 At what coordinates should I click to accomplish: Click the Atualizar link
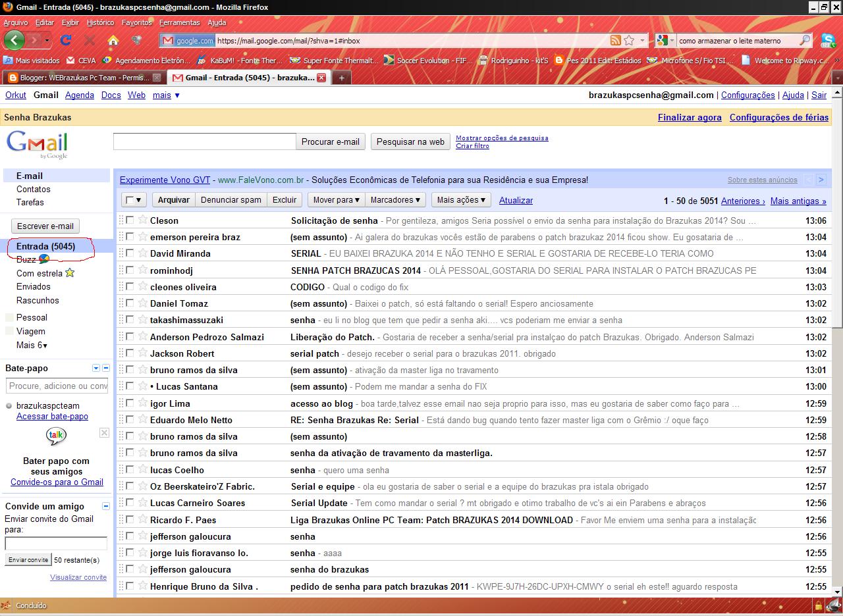click(x=516, y=200)
